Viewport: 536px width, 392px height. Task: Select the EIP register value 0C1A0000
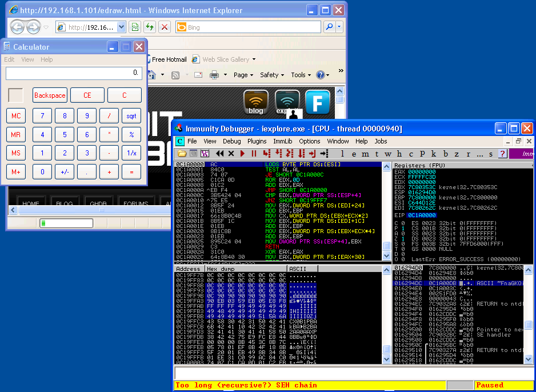tap(422, 215)
